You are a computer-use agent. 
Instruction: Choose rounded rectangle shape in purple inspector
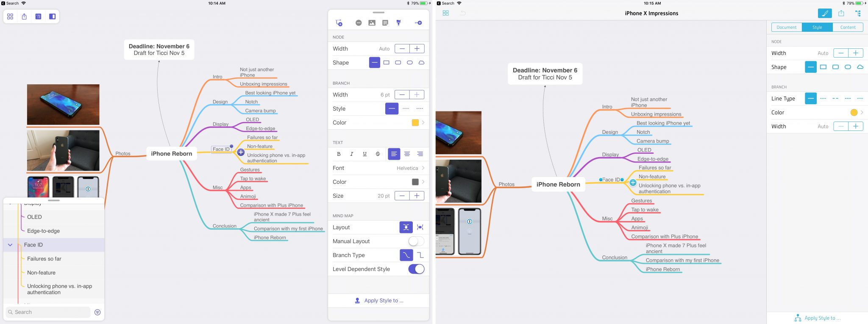398,63
